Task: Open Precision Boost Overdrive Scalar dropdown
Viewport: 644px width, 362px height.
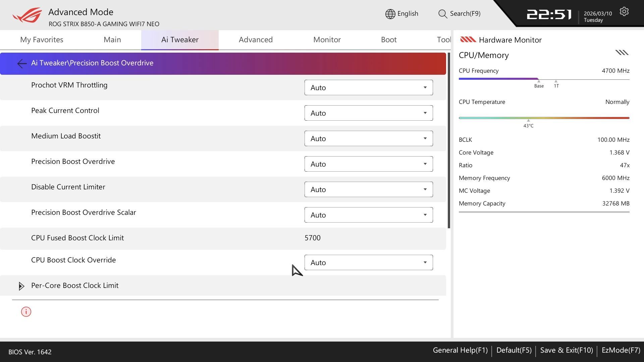Action: pyautogui.click(x=368, y=215)
